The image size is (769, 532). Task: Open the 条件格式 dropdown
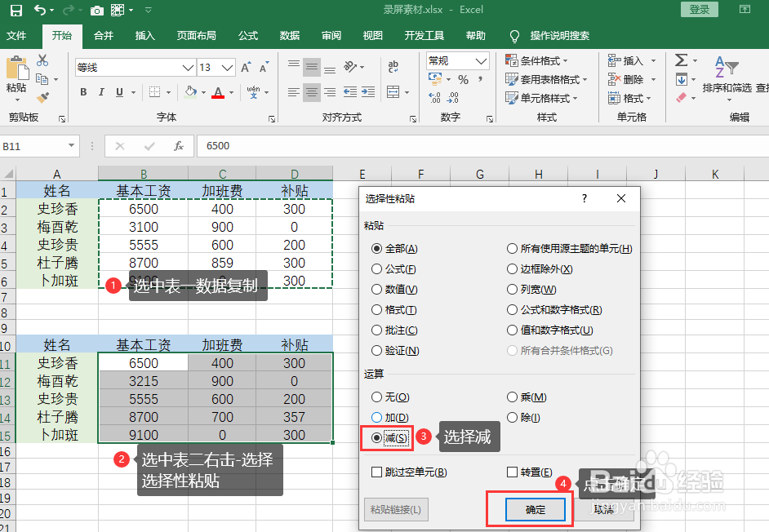click(536, 61)
